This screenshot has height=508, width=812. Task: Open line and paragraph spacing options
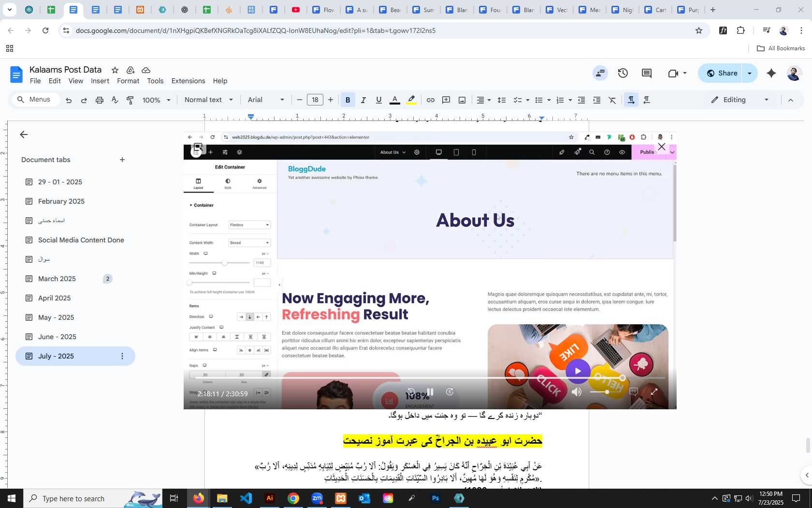502,100
